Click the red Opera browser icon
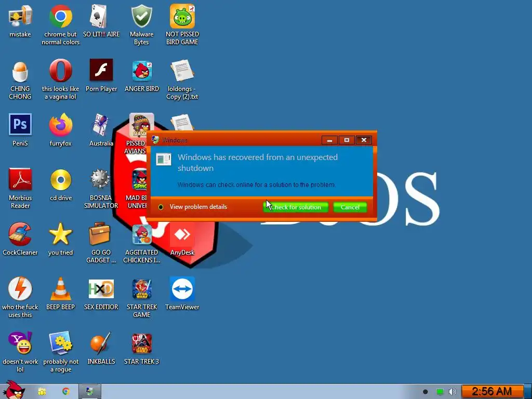The height and width of the screenshot is (399, 532). [x=60, y=71]
